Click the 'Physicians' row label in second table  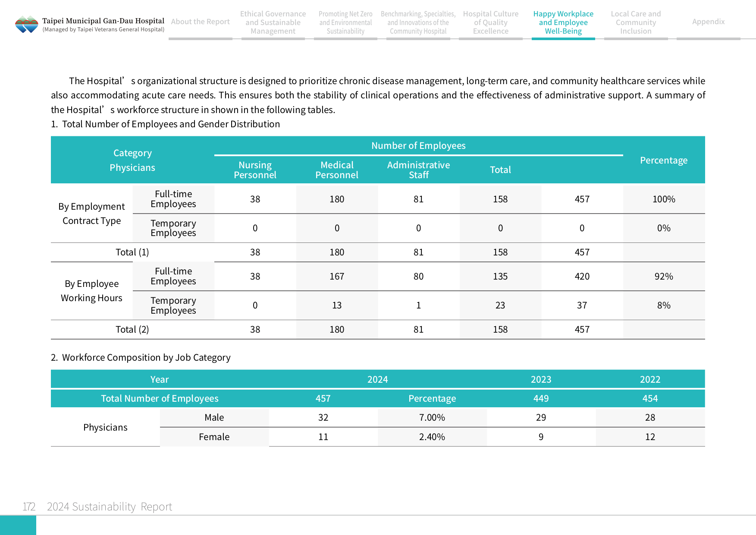click(x=105, y=427)
